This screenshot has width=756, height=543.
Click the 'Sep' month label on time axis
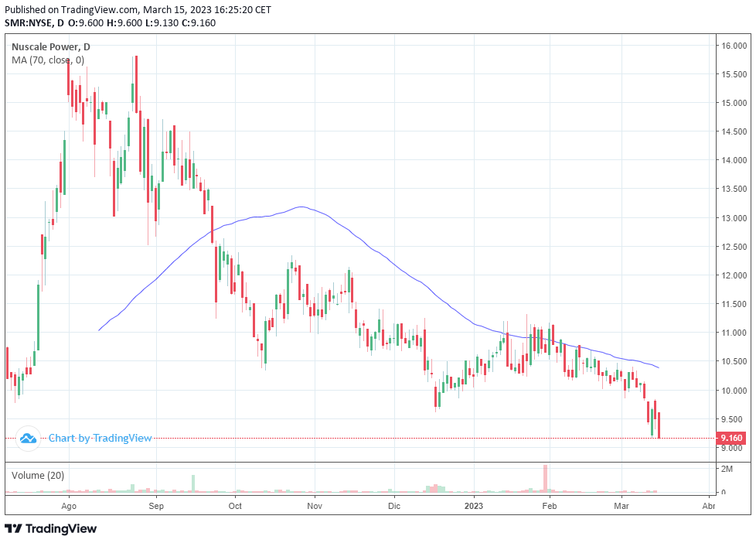[x=156, y=506]
